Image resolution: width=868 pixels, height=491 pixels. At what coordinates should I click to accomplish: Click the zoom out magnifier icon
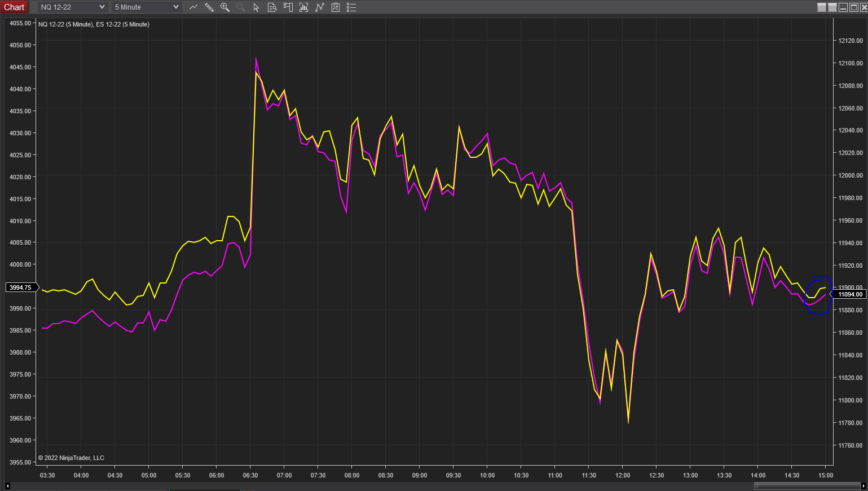tap(241, 7)
